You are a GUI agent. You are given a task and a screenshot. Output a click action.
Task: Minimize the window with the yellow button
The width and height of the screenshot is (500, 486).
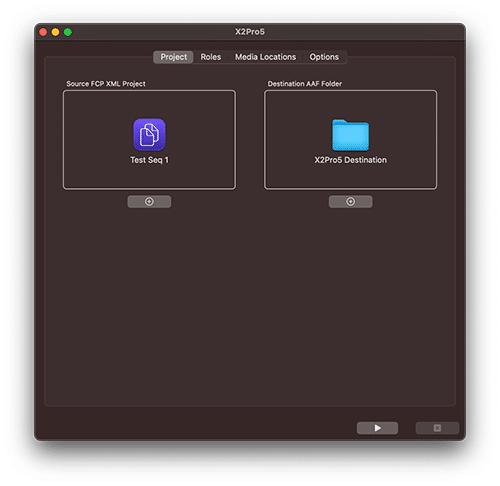point(55,32)
